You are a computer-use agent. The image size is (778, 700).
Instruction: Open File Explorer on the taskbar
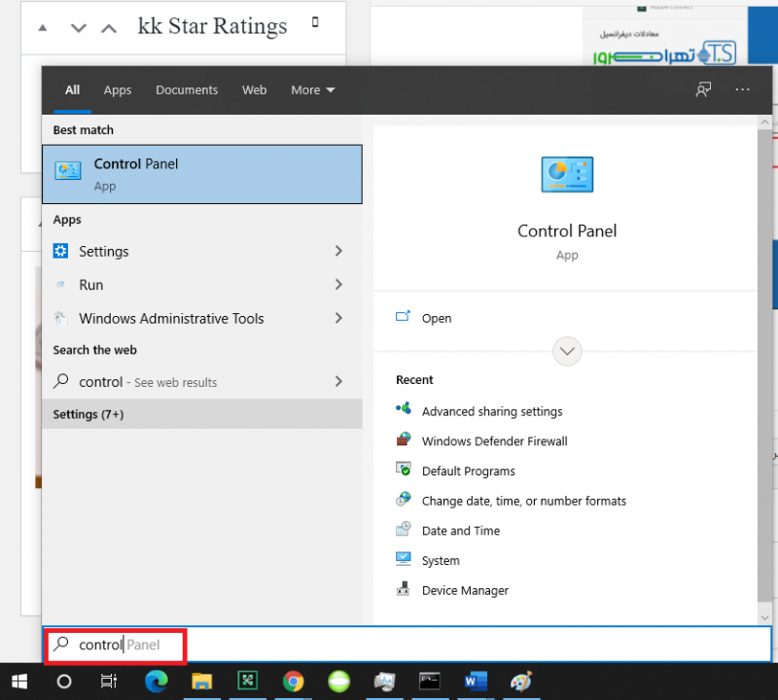click(202, 682)
